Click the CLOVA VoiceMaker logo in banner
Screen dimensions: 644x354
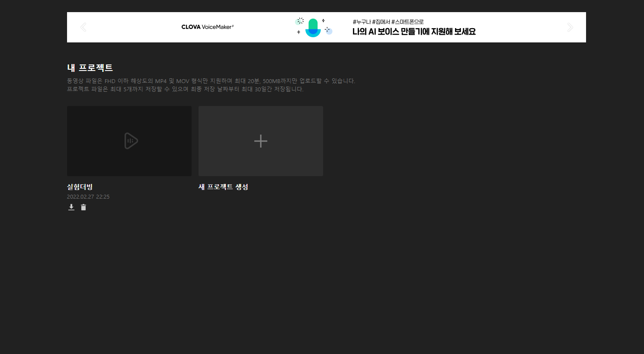[208, 27]
